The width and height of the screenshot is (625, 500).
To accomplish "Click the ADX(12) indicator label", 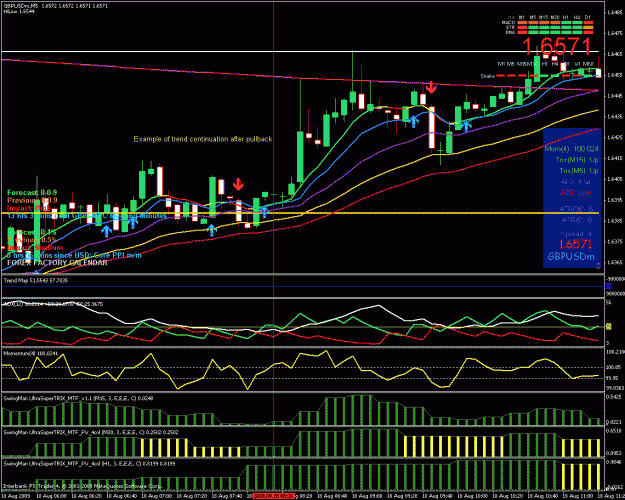I will pyautogui.click(x=53, y=304).
